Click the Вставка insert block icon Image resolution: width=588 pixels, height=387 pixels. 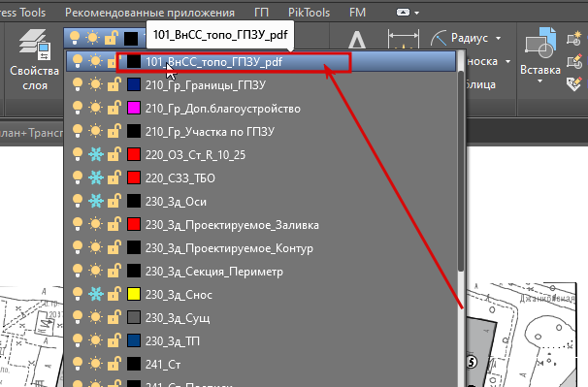[540, 43]
